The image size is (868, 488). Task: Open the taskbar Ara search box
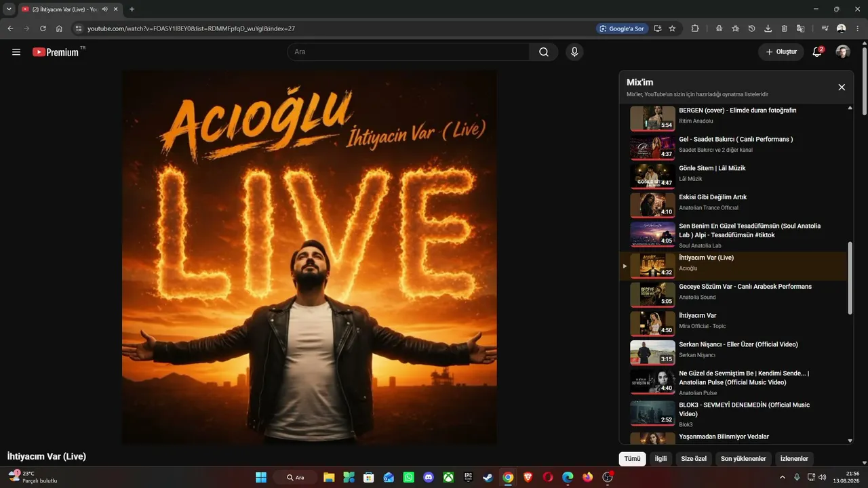[x=295, y=477]
